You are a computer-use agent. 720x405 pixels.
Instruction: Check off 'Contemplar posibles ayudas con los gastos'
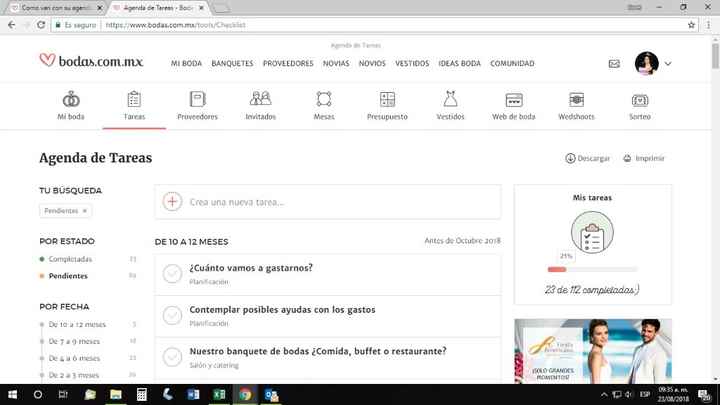pos(172,315)
